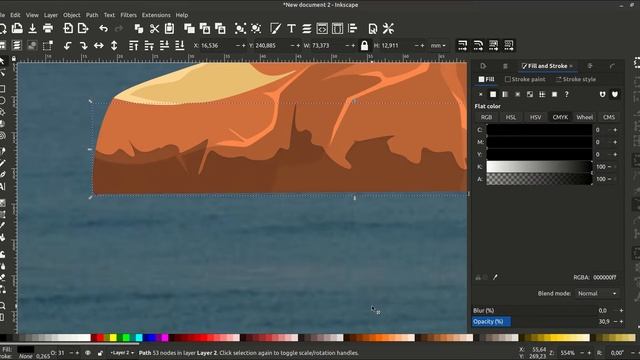Screen dimensions: 640x360
Task: Cut selection with scissors icon
Action: tap(154, 28)
